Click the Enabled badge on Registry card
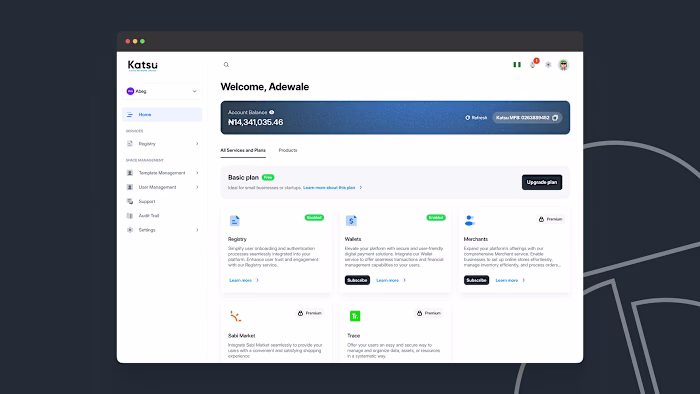 (x=314, y=218)
